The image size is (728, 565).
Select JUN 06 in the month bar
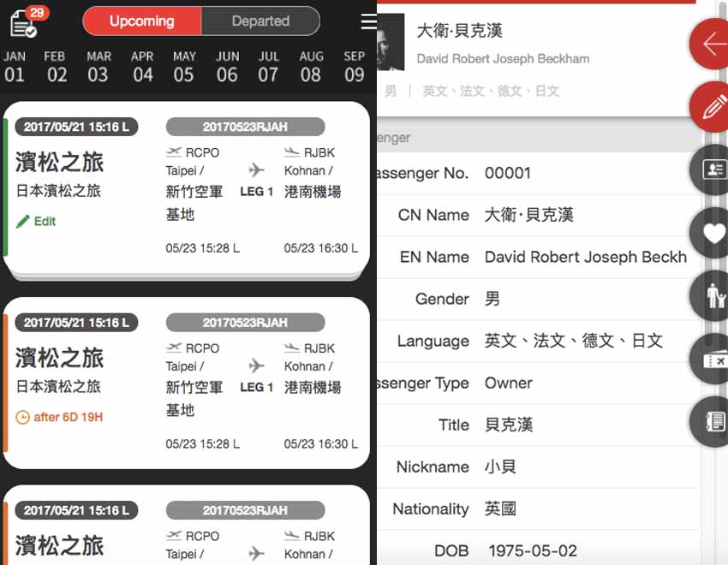pos(227,68)
